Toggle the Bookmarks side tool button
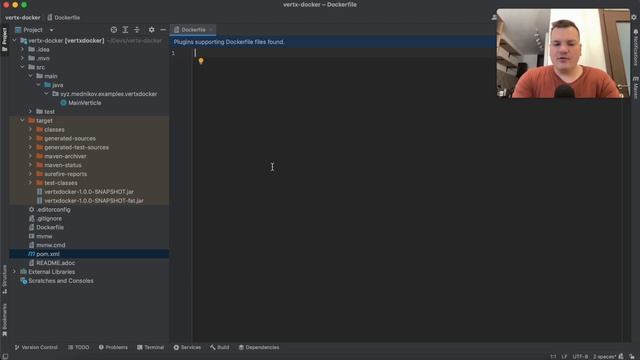 coord(4,320)
